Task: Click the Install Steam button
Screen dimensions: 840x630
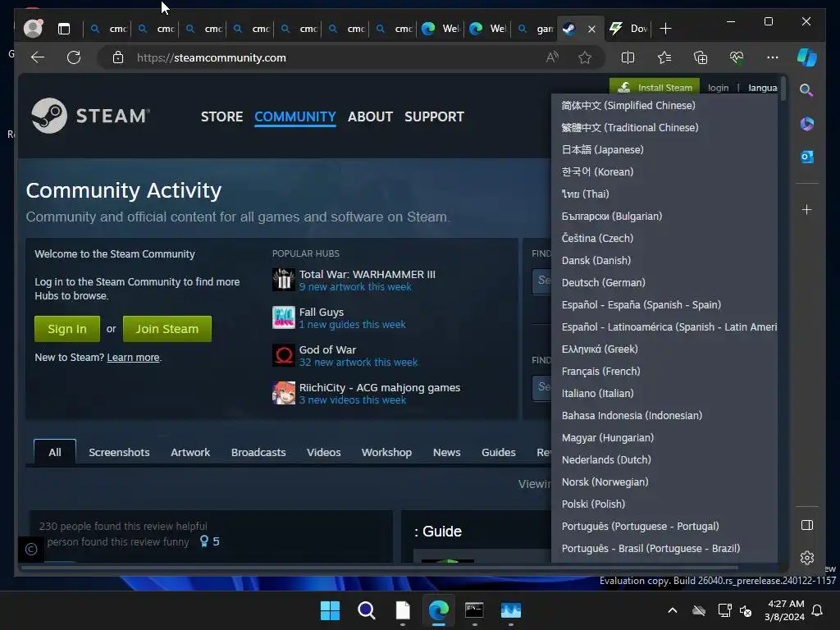Action: (654, 87)
